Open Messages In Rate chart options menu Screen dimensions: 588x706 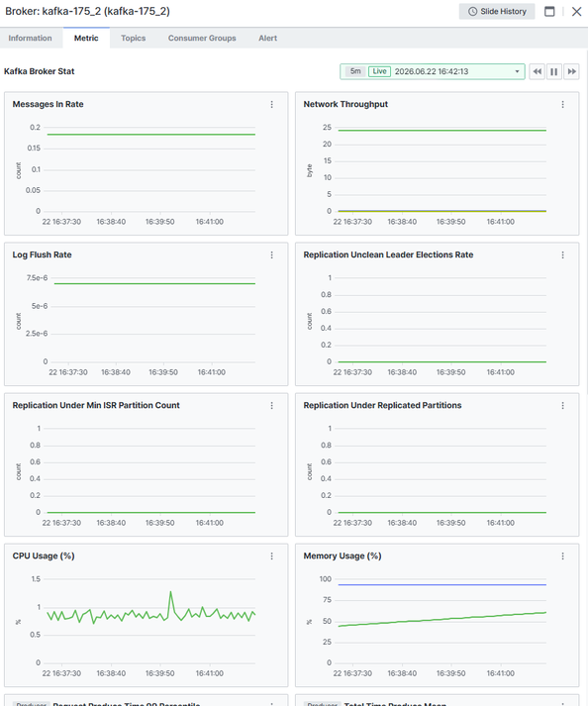click(x=271, y=104)
